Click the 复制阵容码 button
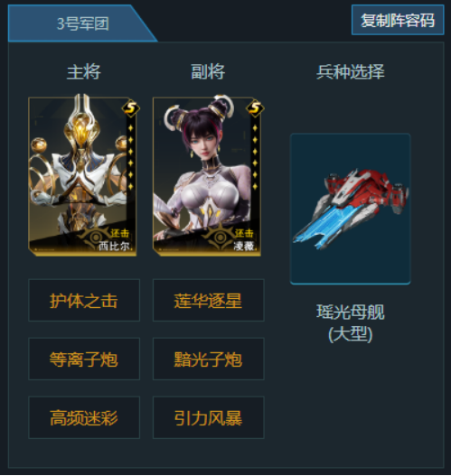This screenshot has height=476, width=451. 398,20
